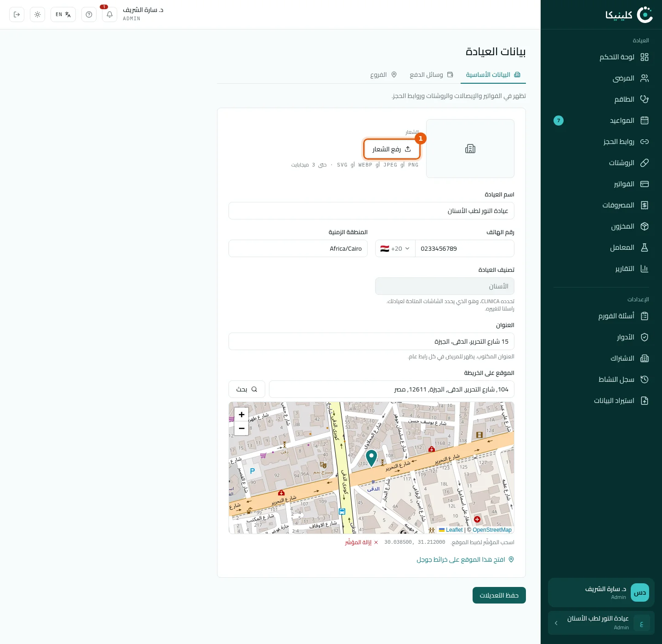The height and width of the screenshot is (644, 662).
Task: Open location in Google Maps link
Action: pos(465,559)
